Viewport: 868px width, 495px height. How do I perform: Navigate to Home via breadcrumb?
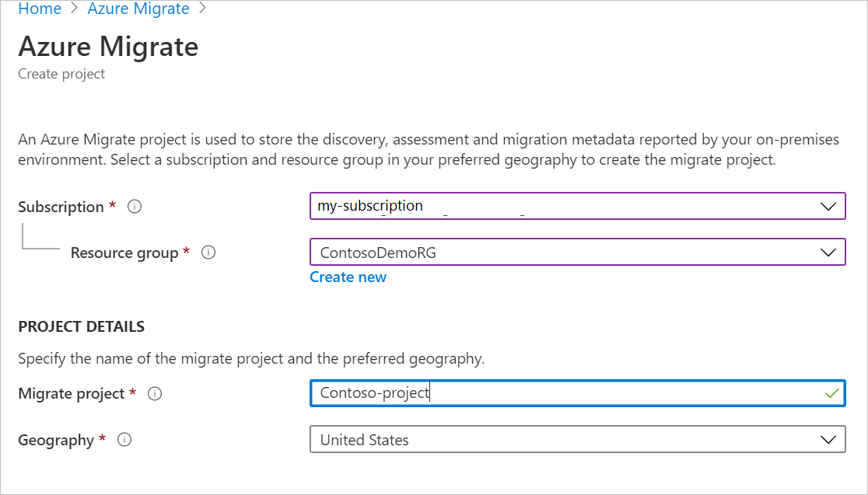tap(40, 9)
